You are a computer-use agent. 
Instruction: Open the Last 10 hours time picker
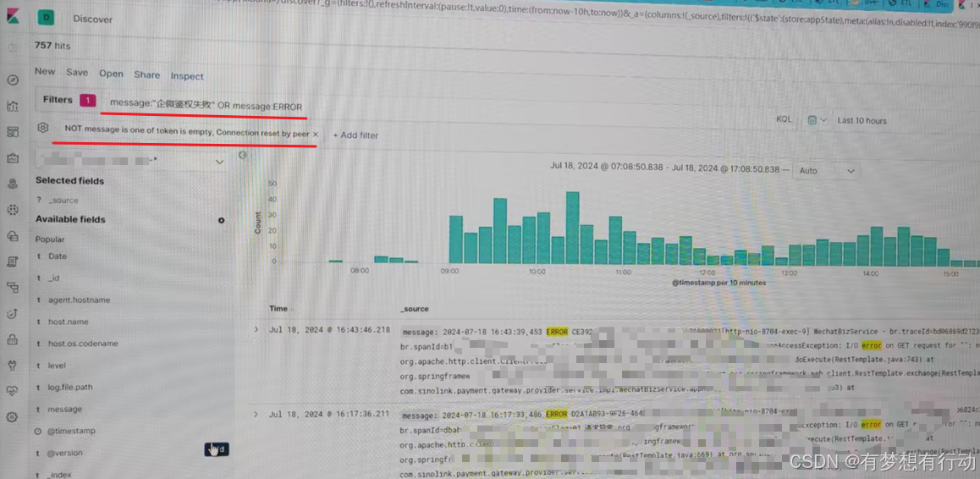(x=862, y=120)
